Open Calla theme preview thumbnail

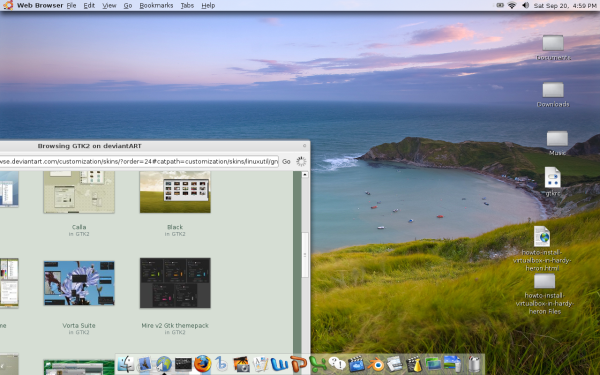tap(79, 192)
